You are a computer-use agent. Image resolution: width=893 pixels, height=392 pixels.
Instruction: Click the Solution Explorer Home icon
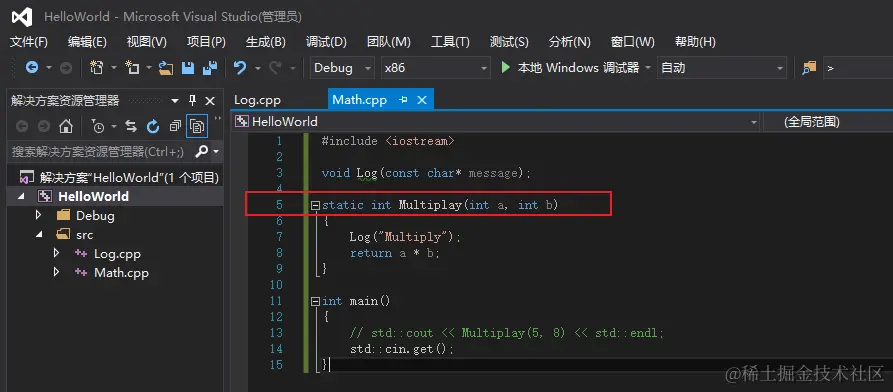coord(67,126)
